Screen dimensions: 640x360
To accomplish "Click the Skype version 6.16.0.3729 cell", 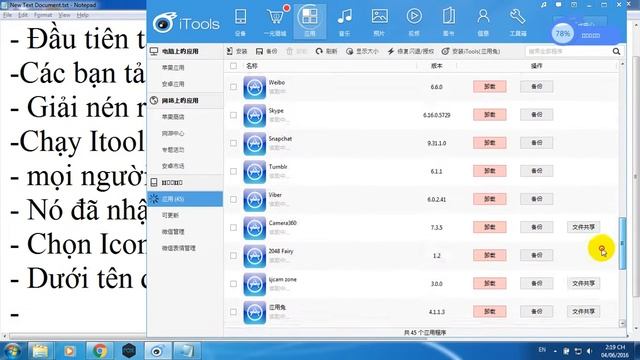I will coord(436,116).
